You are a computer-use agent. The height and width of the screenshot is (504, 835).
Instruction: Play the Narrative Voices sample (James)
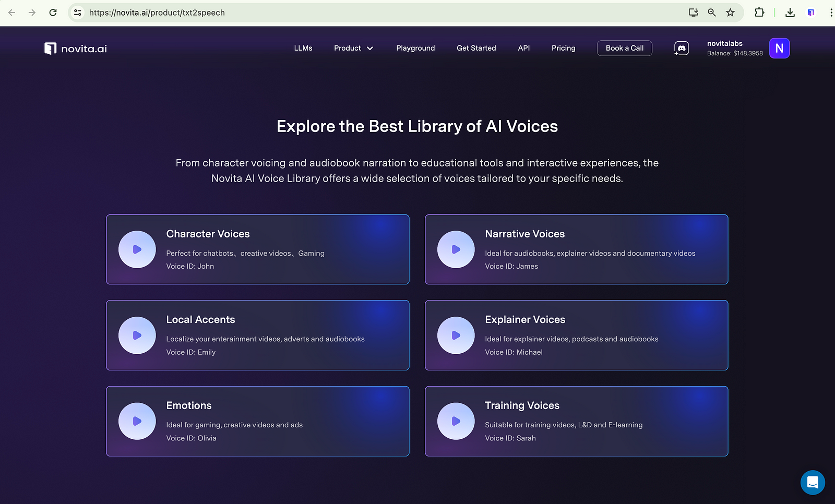tap(456, 249)
